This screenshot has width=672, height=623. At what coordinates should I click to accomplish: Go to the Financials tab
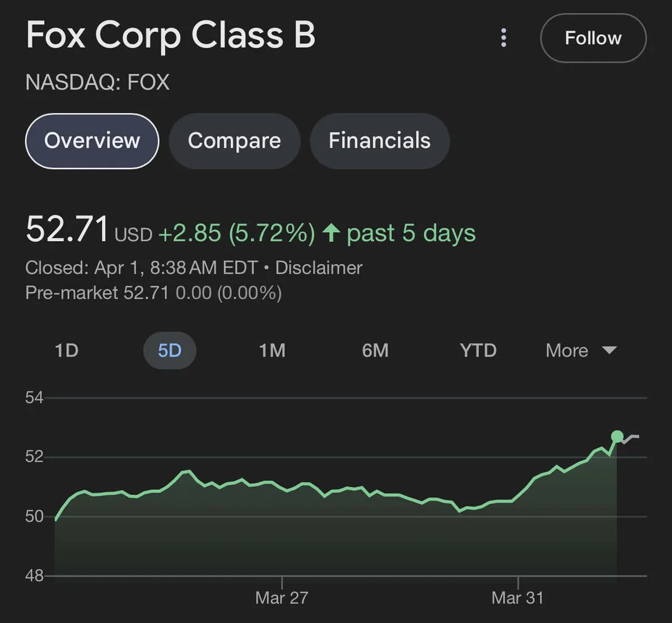tap(380, 140)
